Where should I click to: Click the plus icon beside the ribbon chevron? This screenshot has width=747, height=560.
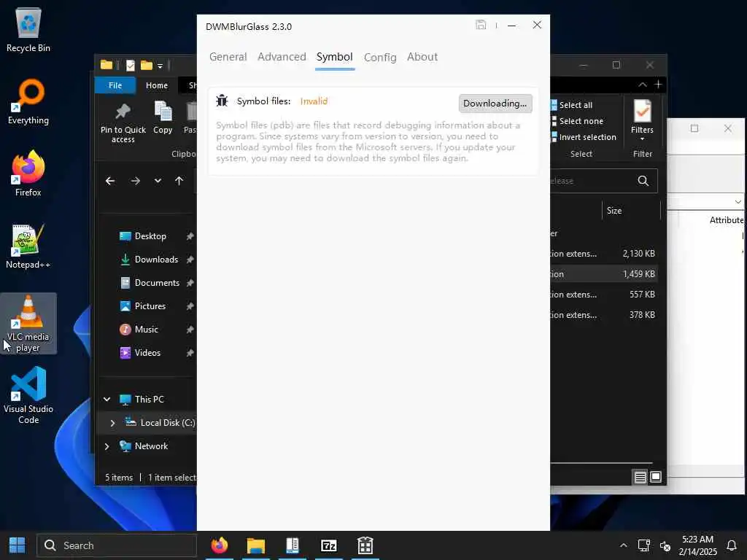tap(659, 85)
